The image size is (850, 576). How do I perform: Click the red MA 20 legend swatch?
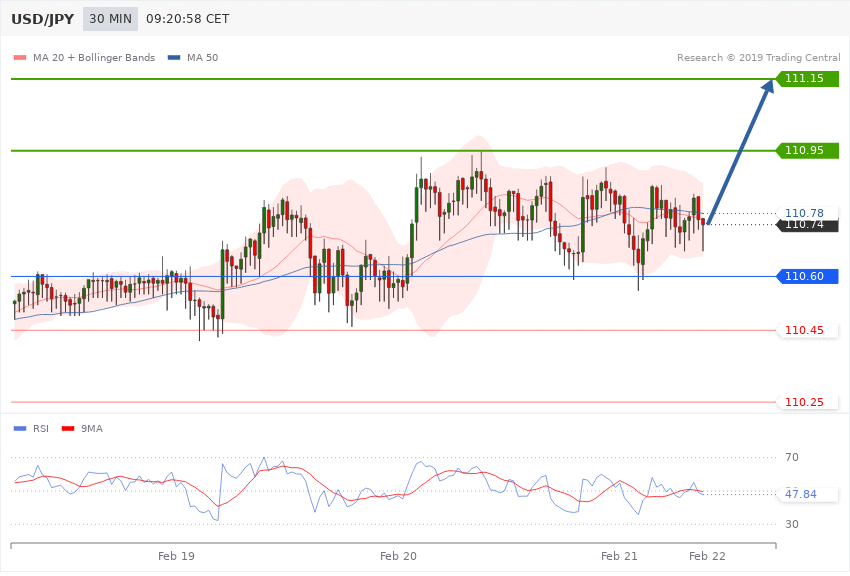tap(20, 57)
